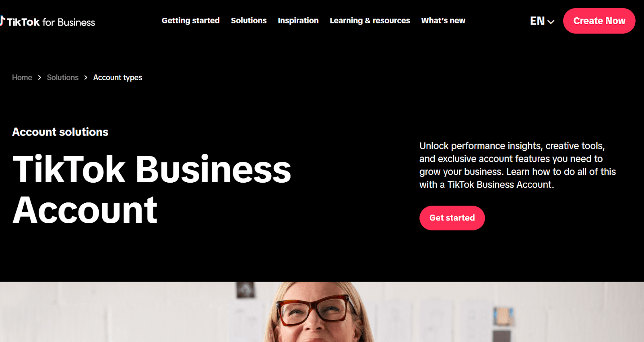Screen dimensions: 644x342
Task: Open the Learning & resources menu
Action: [369, 21]
